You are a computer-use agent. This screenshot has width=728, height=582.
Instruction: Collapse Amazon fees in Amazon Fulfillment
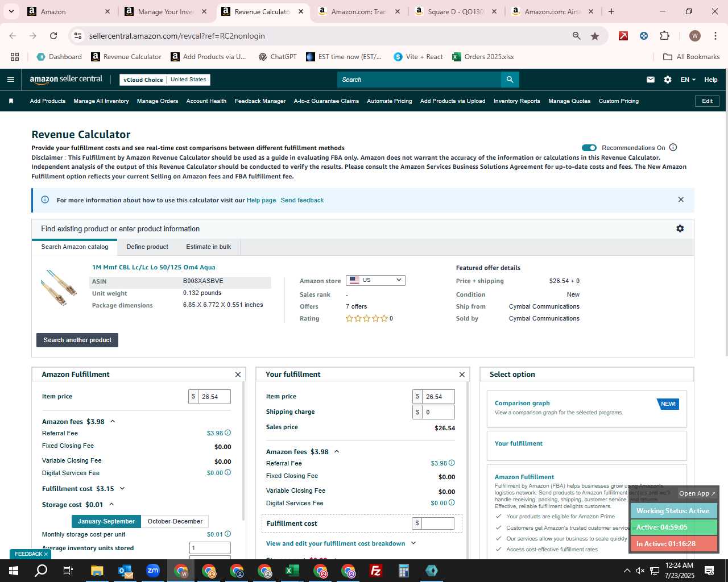(x=113, y=422)
